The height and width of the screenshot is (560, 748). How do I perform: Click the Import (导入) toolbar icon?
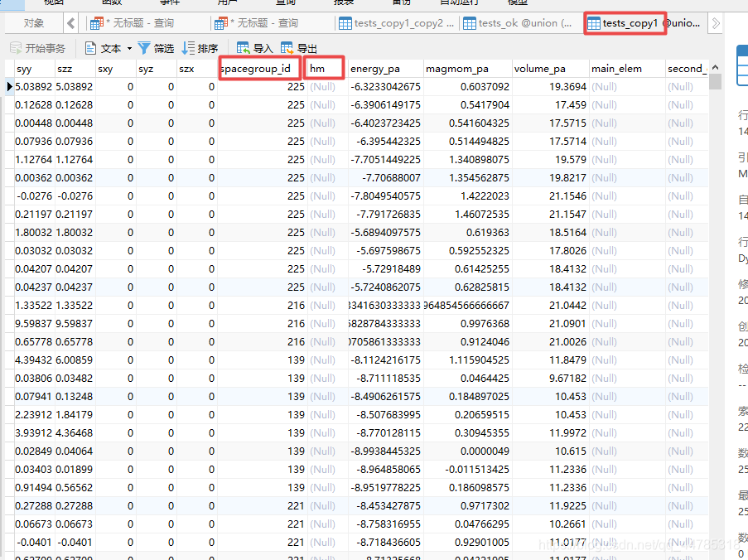click(x=255, y=48)
